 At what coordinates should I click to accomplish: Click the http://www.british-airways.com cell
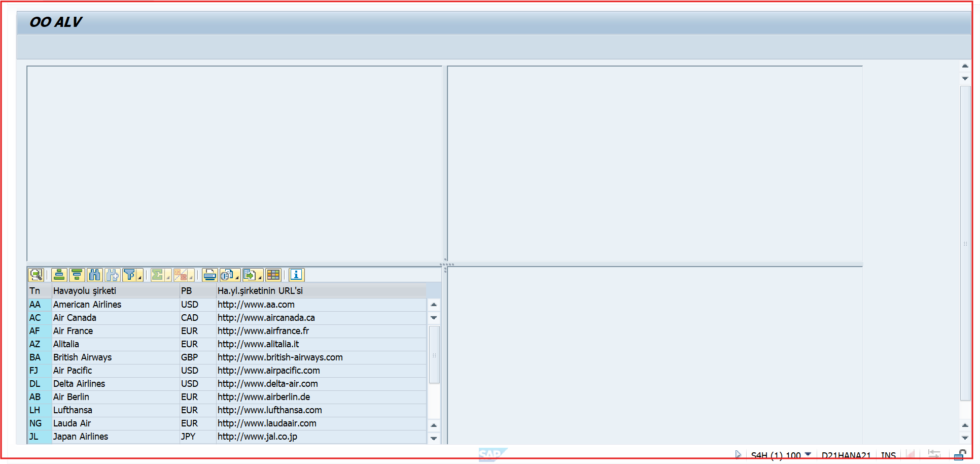point(321,357)
